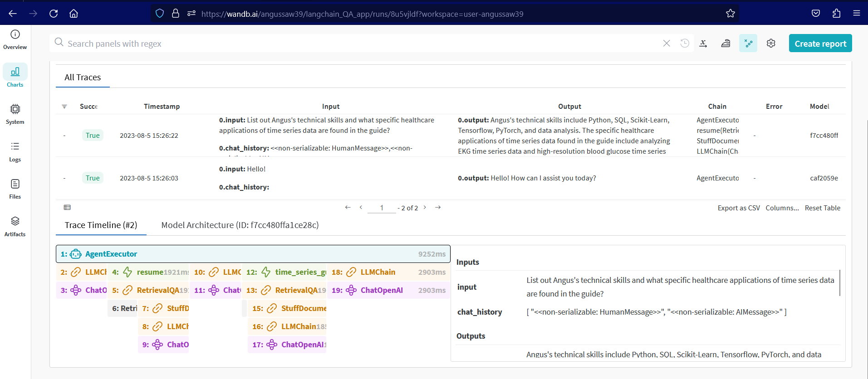The image size is (868, 379).
Task: Switch to the All Traces tab
Action: (x=83, y=78)
